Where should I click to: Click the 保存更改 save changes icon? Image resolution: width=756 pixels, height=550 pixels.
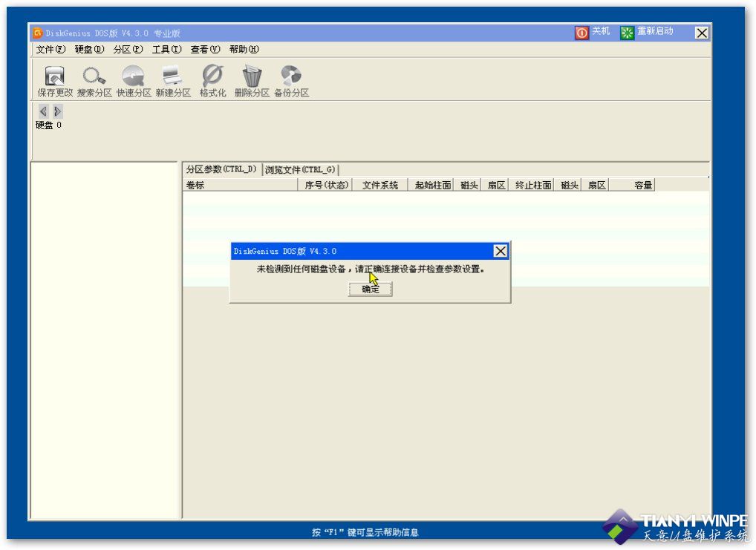tap(54, 81)
